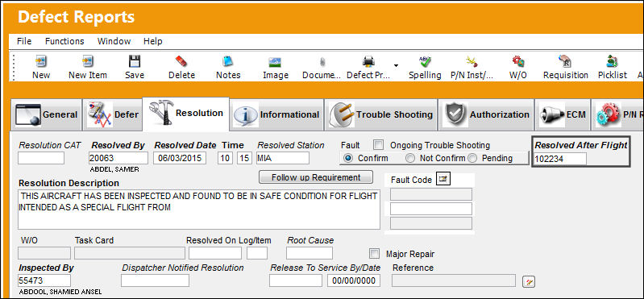Select the Not Confirm radio button
This screenshot has height=299, width=644.
(409, 158)
